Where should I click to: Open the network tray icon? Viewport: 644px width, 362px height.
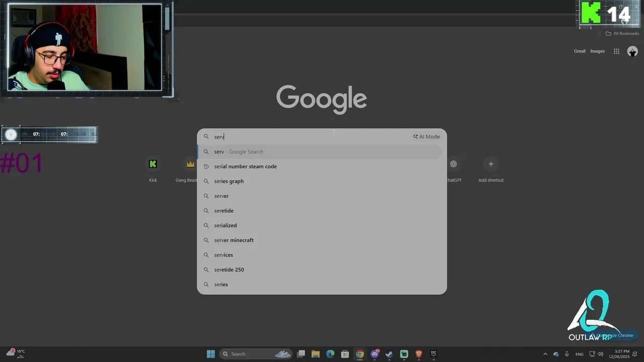coord(592,354)
